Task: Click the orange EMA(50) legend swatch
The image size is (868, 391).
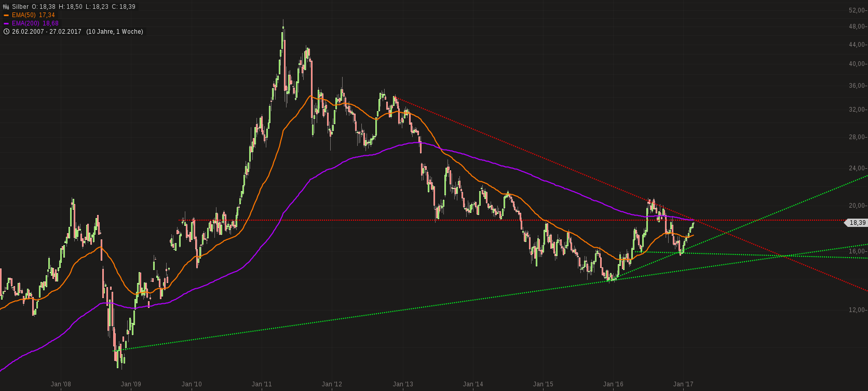Action: pyautogui.click(x=6, y=15)
